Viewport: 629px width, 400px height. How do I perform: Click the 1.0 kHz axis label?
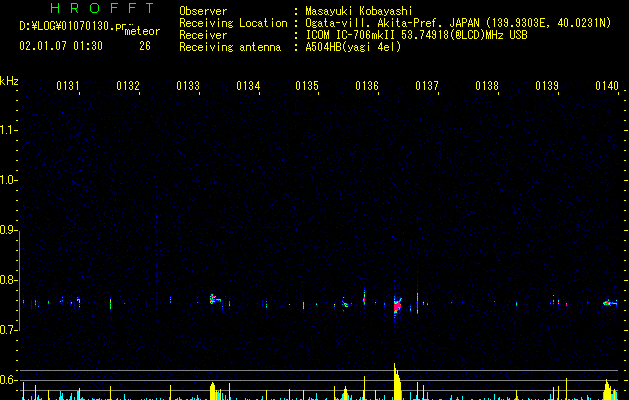pyautogui.click(x=8, y=180)
